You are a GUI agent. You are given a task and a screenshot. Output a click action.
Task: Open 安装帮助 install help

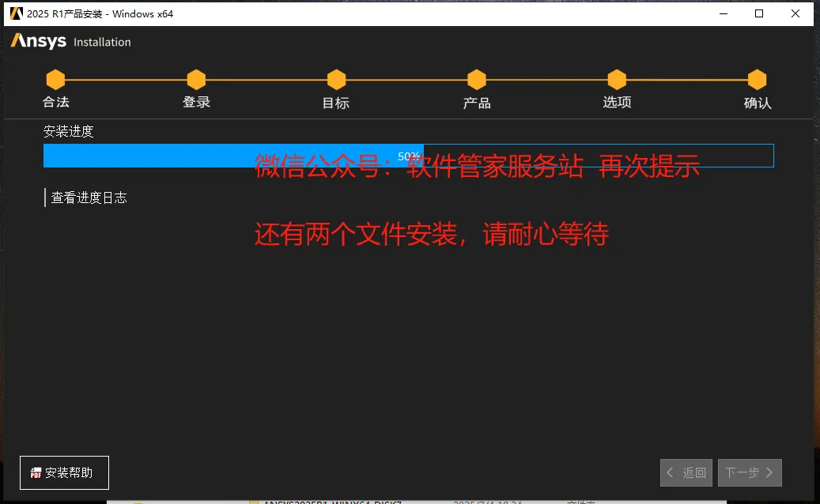tap(64, 472)
